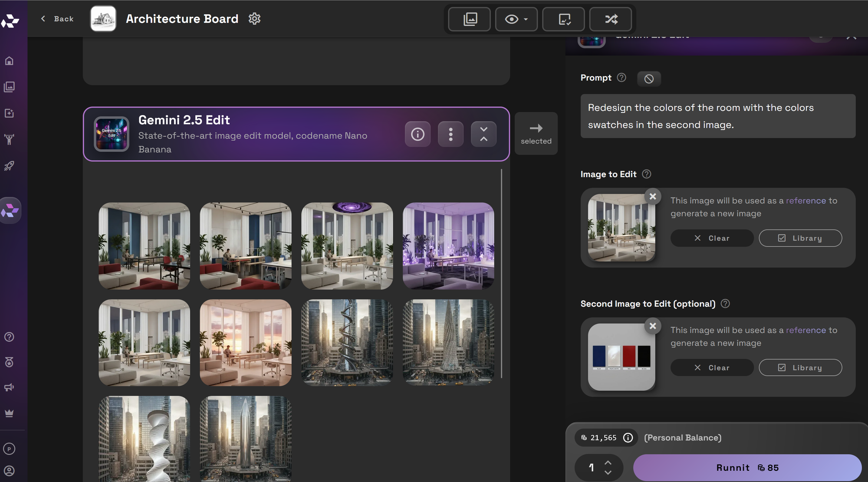The height and width of the screenshot is (482, 868).
Task: Click the Architecture Board house thumbnail
Action: pyautogui.click(x=103, y=19)
